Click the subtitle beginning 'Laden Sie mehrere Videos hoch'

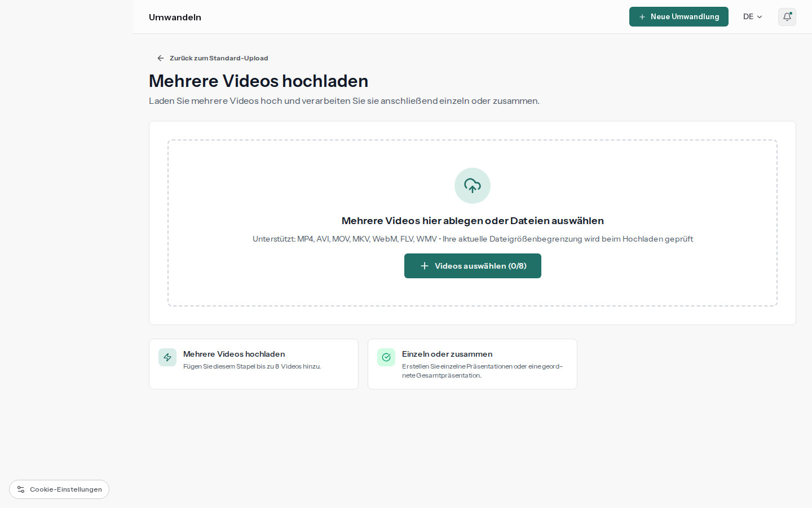click(344, 101)
